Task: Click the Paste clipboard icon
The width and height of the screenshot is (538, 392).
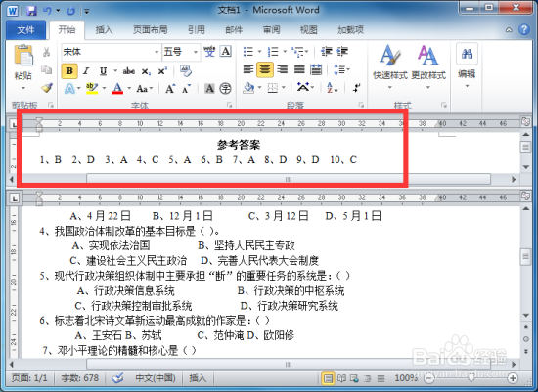Action: [x=23, y=55]
